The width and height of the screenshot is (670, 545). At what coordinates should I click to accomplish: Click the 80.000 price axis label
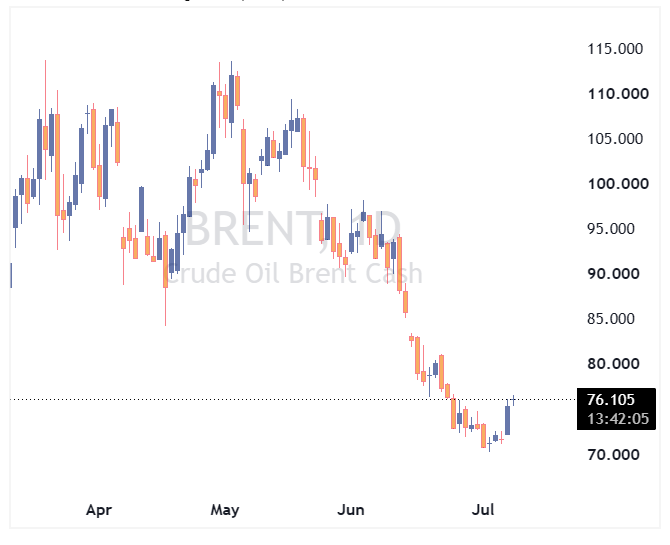pos(613,364)
